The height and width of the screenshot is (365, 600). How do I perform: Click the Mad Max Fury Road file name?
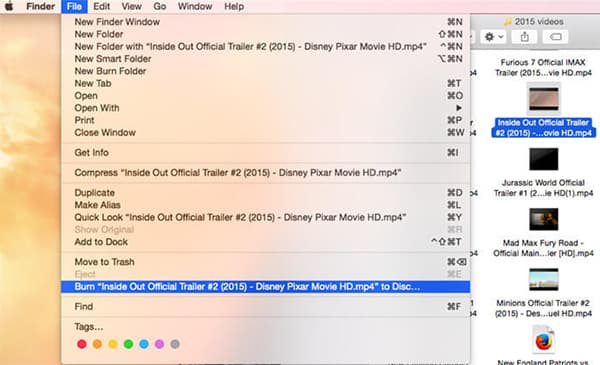point(543,248)
